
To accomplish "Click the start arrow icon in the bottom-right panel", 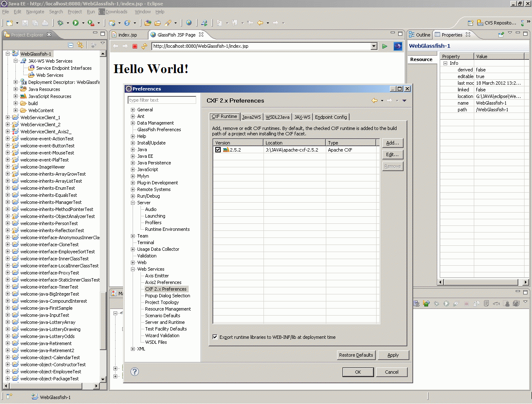I will 446,304.
